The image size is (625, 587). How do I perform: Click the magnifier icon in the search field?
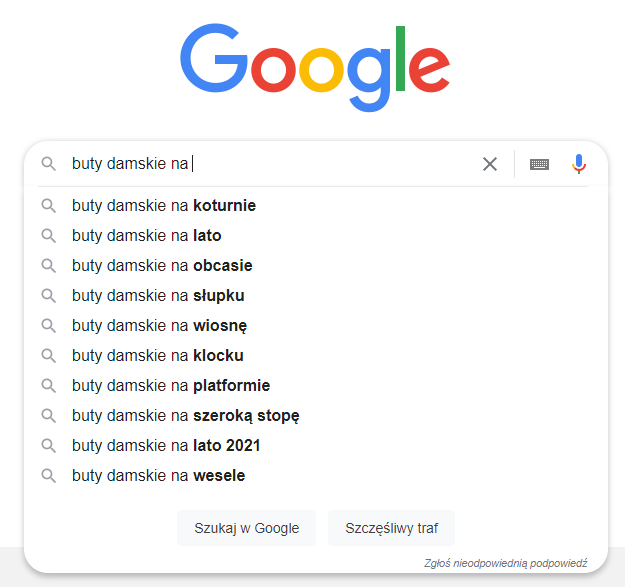(48, 164)
